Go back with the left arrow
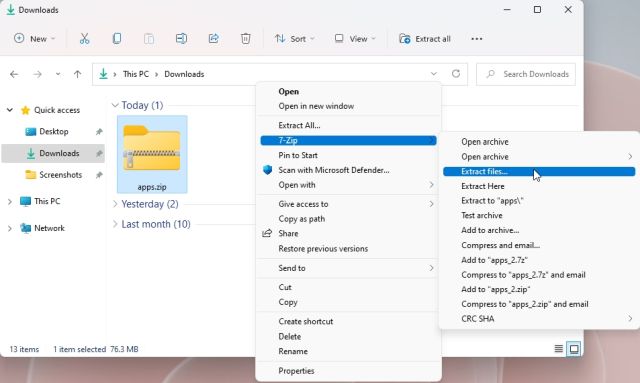640x383 pixels. pos(14,74)
